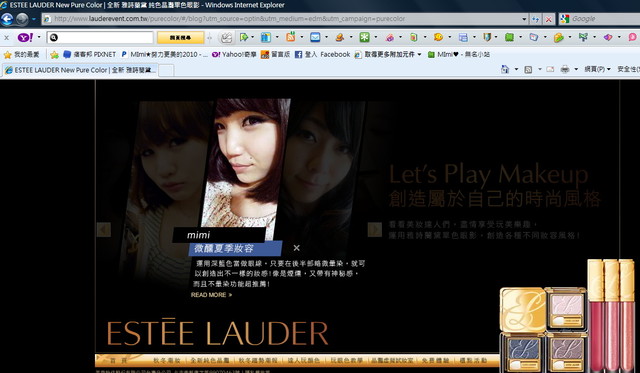Click the green asterisk toolbar icon
Image resolution: width=640 pixels, height=373 pixels.
(364, 38)
